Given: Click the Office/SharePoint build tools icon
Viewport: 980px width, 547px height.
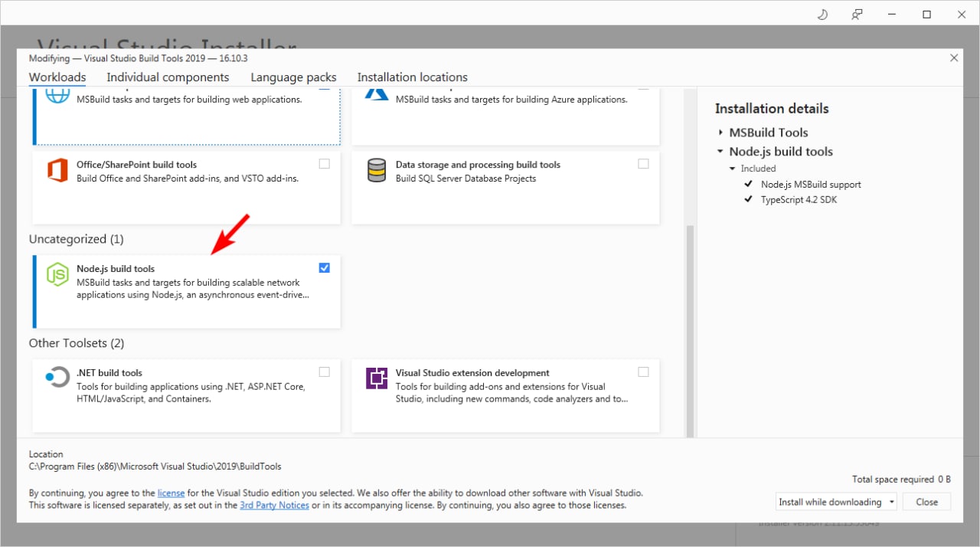Looking at the screenshot, I should click(58, 170).
